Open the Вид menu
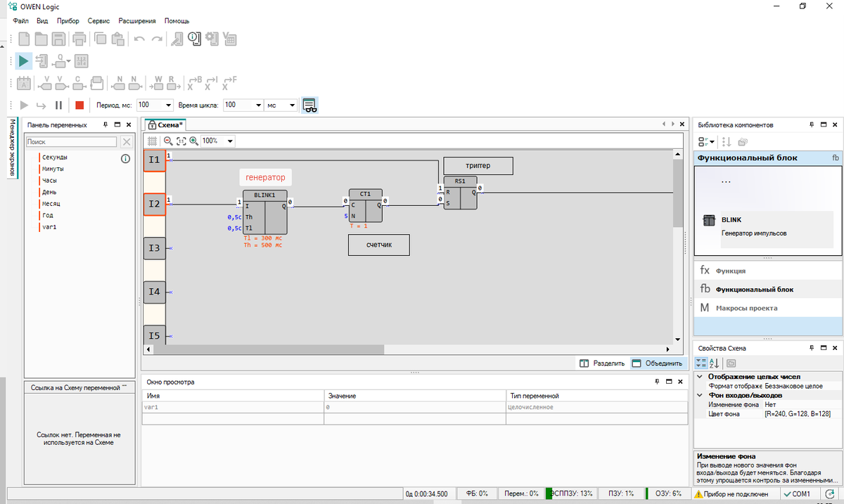The height and width of the screenshot is (504, 844). tap(42, 21)
